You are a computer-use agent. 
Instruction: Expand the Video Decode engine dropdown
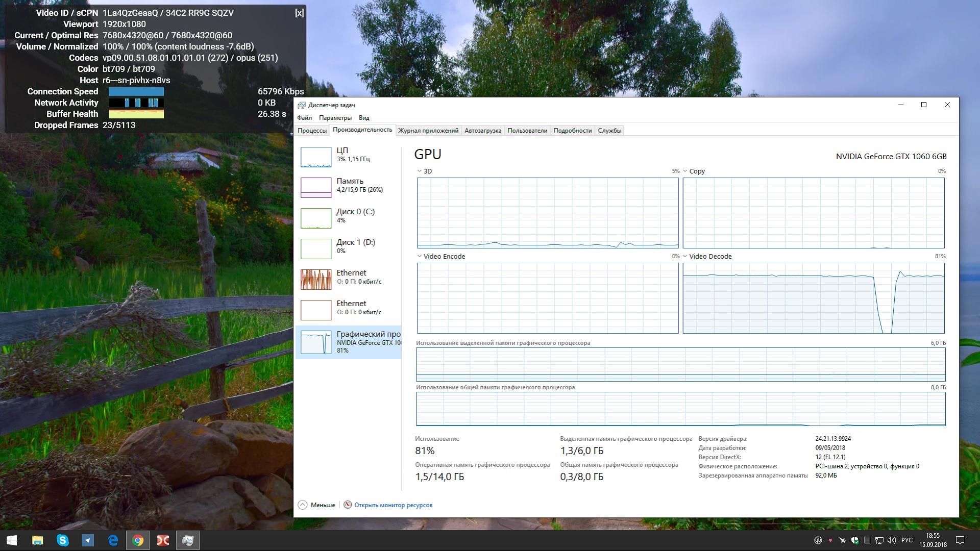tap(685, 257)
